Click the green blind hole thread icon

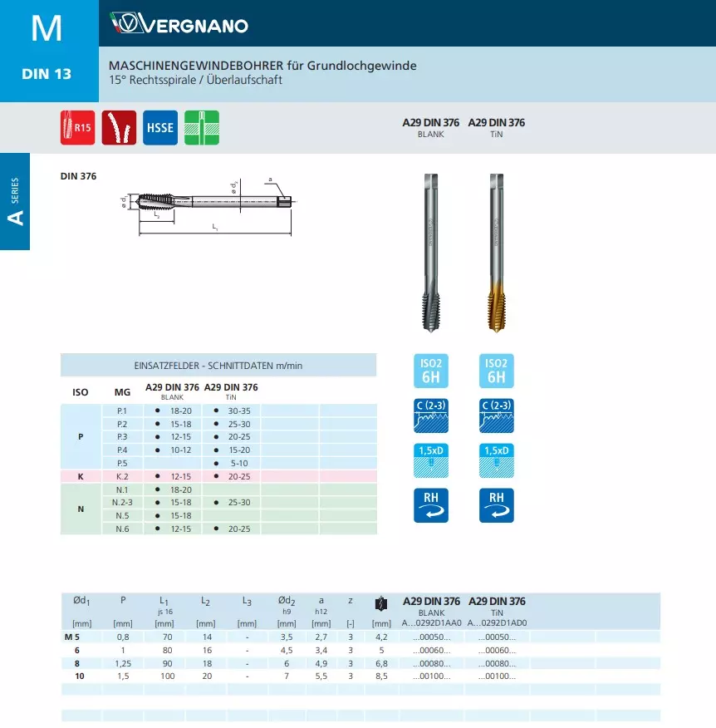201,128
